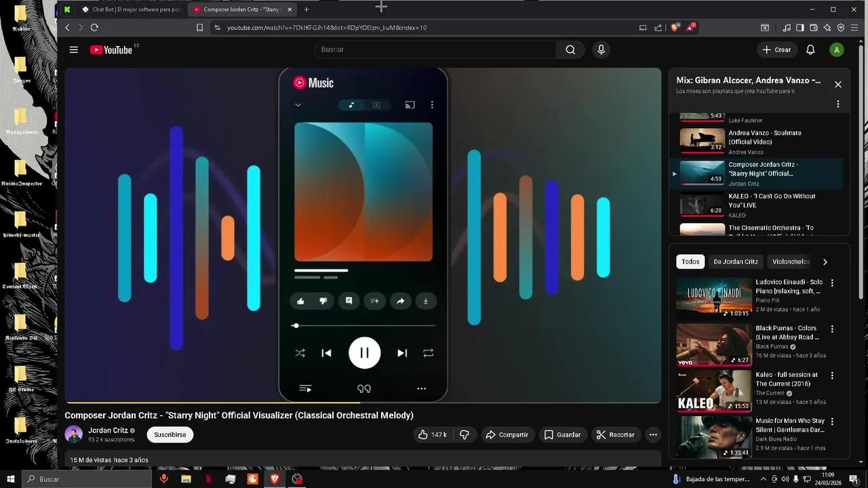Open a new browser tab

[x=307, y=9]
